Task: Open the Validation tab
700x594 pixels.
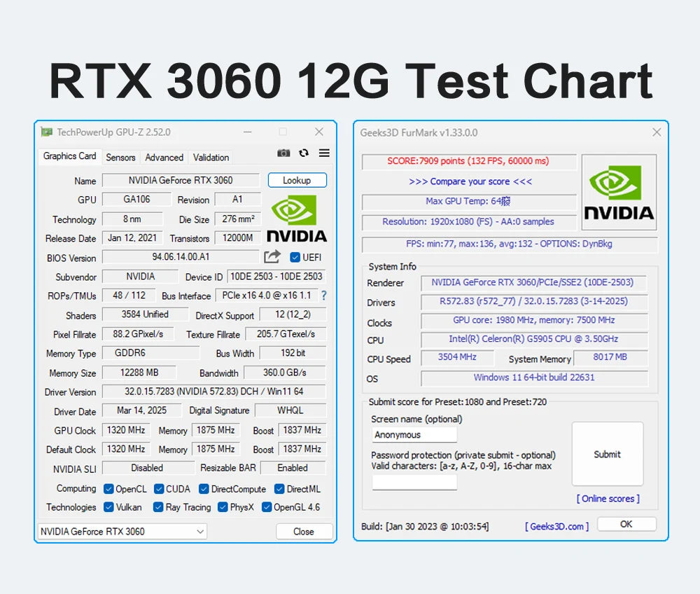Action: pos(211,158)
